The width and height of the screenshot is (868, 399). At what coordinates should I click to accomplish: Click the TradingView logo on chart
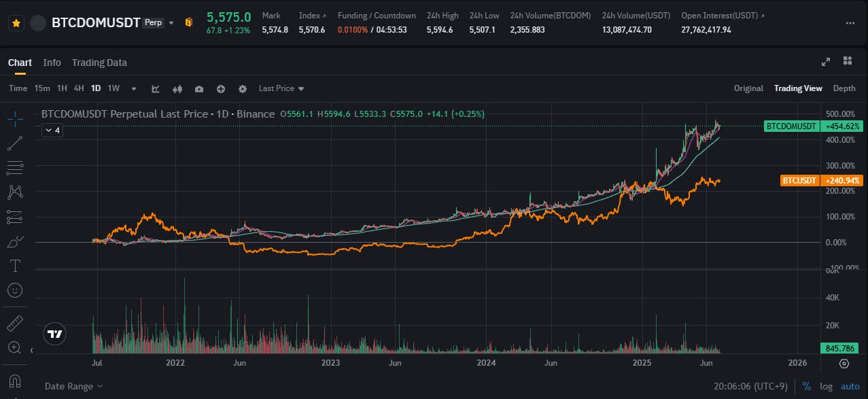coord(56,334)
